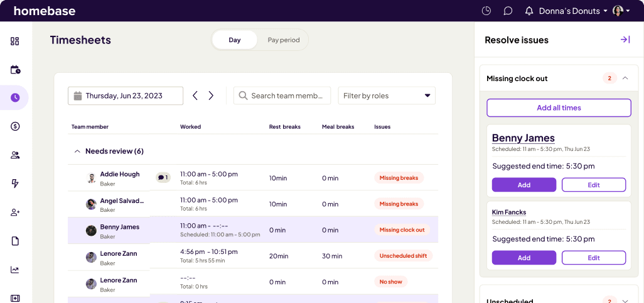
Task: Click the No show badge
Action: click(390, 282)
